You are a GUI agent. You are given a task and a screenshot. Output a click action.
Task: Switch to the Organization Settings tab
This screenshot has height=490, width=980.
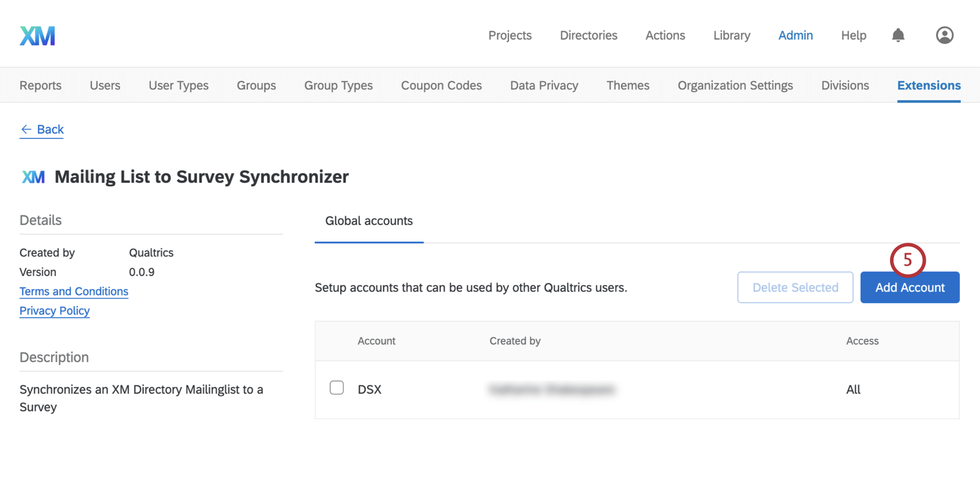tap(736, 85)
